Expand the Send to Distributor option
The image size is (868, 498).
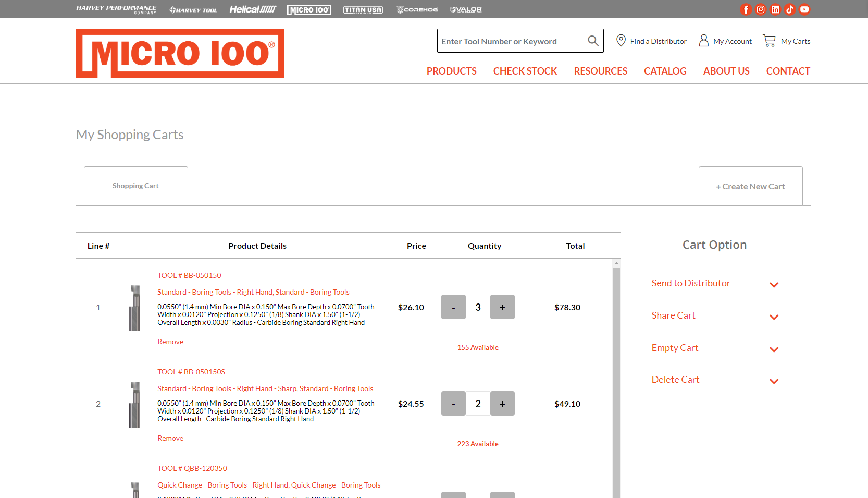pos(774,285)
